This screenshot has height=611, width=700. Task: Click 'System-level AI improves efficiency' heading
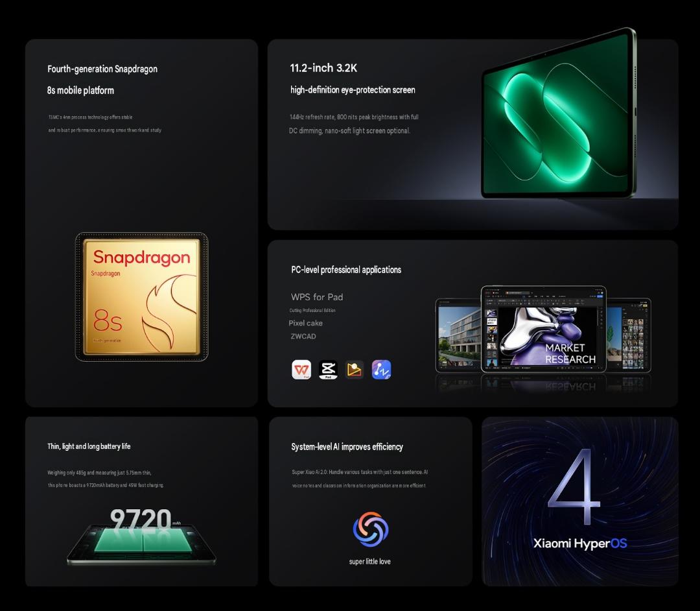347,447
